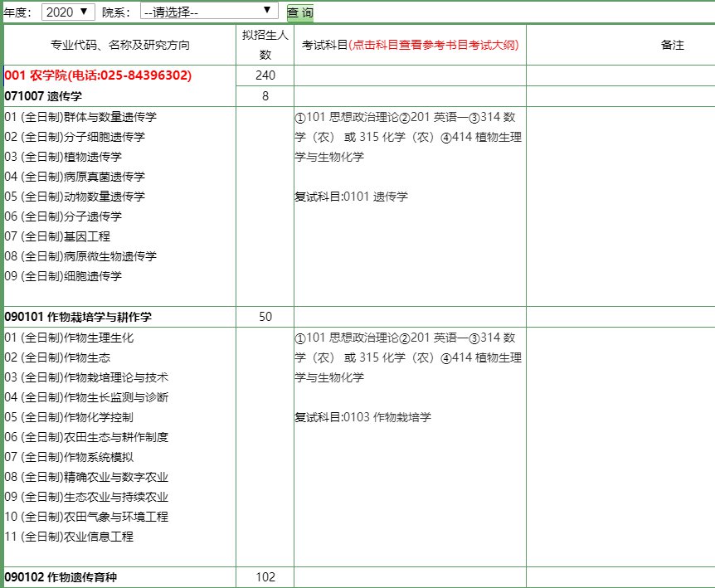Click the 专业代码、名称及研究方向 column header
The width and height of the screenshot is (715, 588).
tap(119, 46)
